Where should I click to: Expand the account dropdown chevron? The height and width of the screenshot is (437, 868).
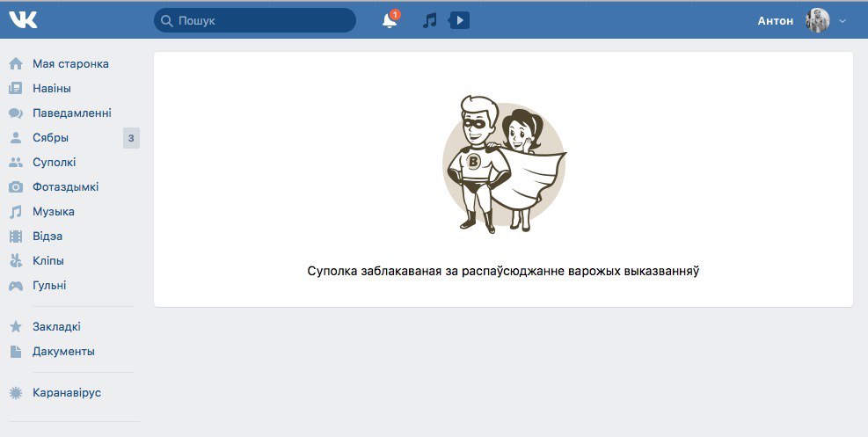tap(842, 21)
